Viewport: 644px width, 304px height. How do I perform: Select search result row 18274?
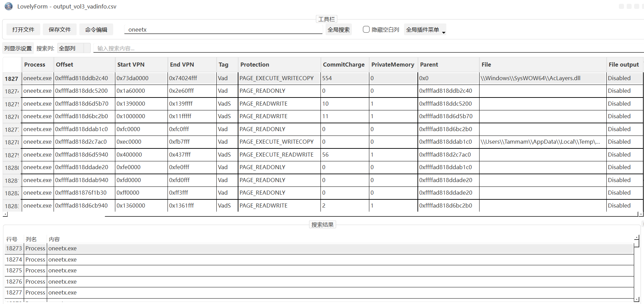(319, 260)
